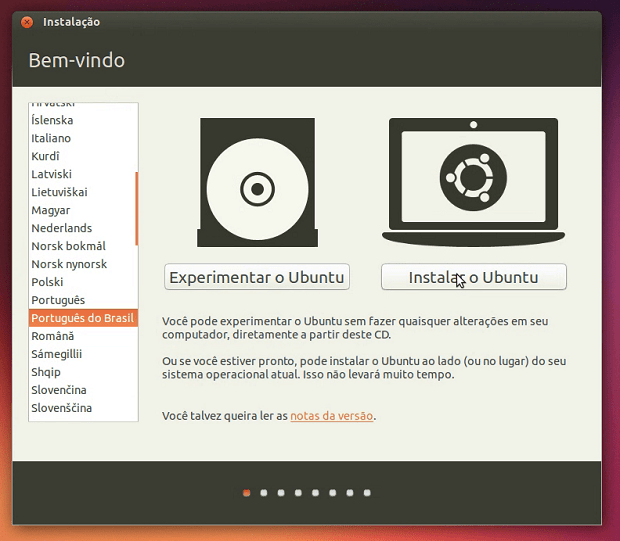Select Slovenščina language
The image size is (620, 541).
(x=83, y=408)
